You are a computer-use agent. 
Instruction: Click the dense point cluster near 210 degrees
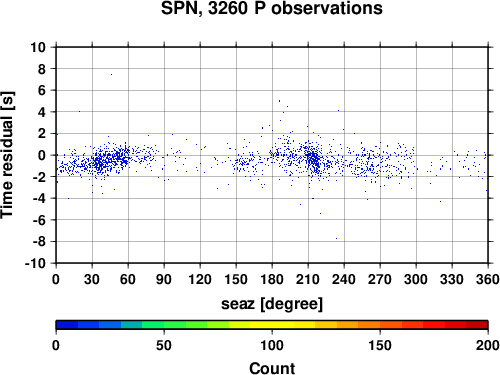(313, 159)
